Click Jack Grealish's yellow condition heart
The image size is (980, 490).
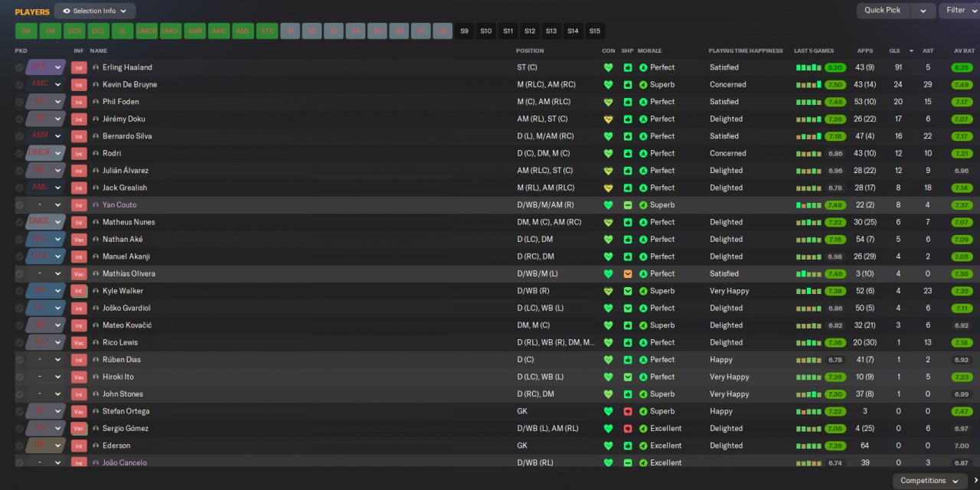[x=609, y=188]
